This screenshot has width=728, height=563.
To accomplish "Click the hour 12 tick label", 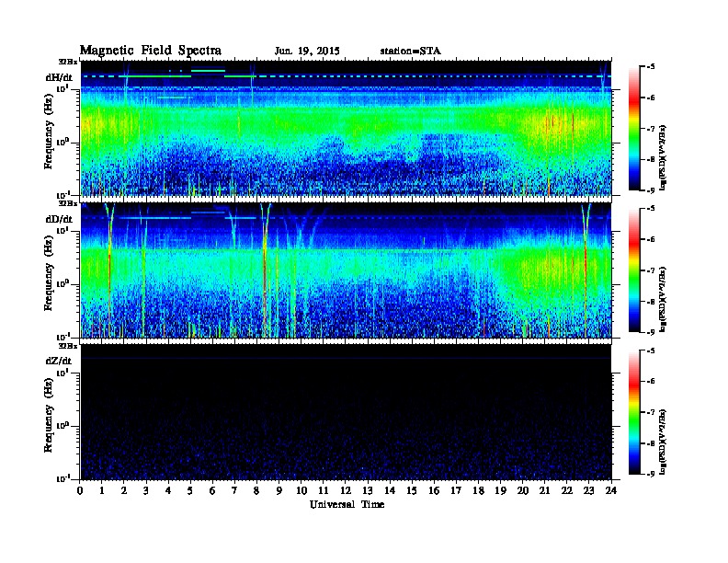I will coord(346,490).
